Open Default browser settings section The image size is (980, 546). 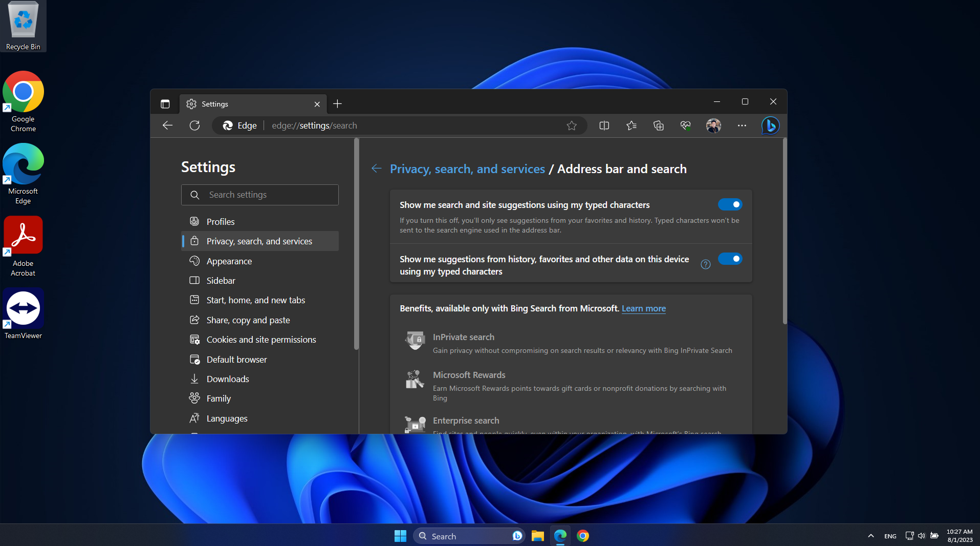260,360
